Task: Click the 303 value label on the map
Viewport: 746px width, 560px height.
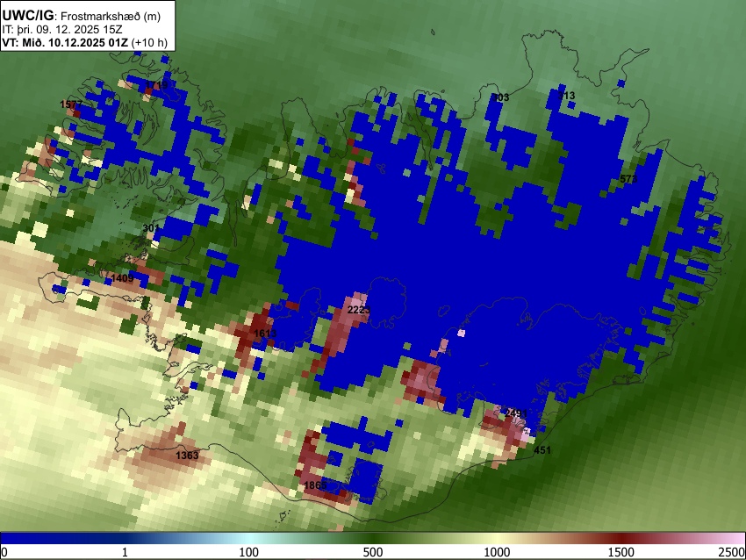Action: click(501, 97)
